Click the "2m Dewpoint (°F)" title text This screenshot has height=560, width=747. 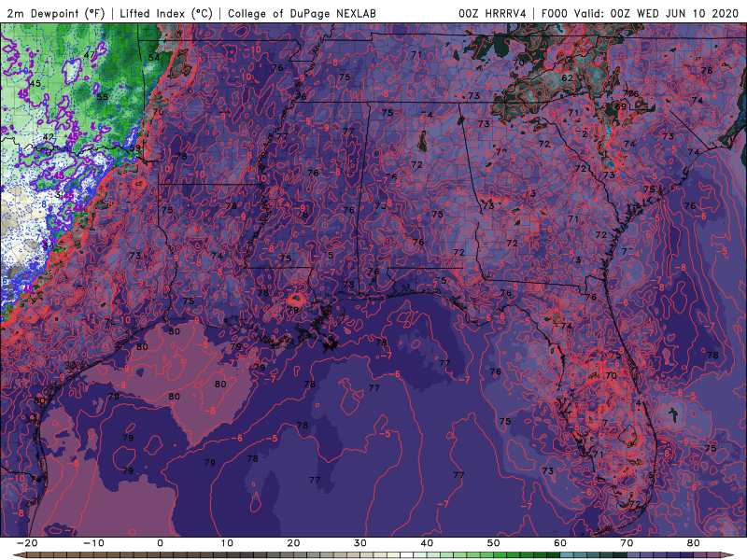[56, 13]
